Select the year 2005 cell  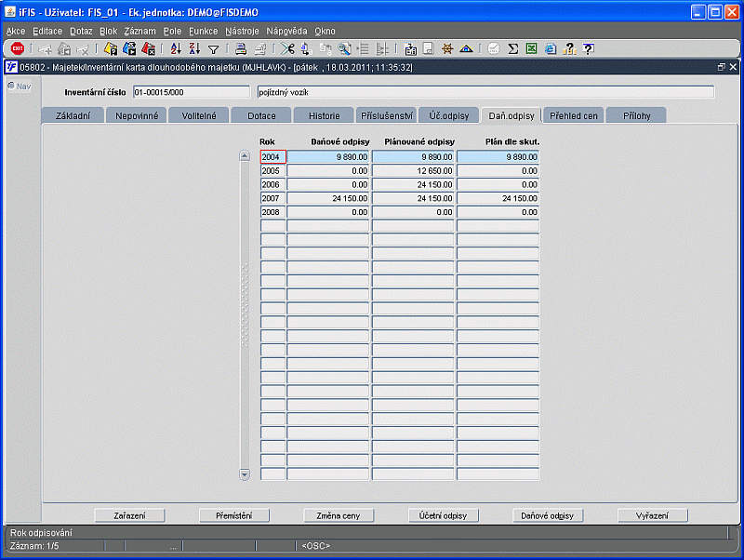272,171
